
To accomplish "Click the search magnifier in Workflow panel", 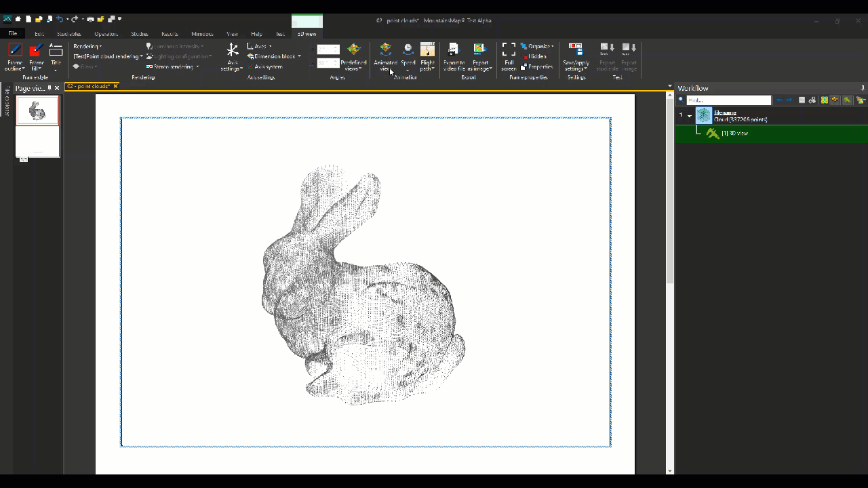I will [x=681, y=100].
